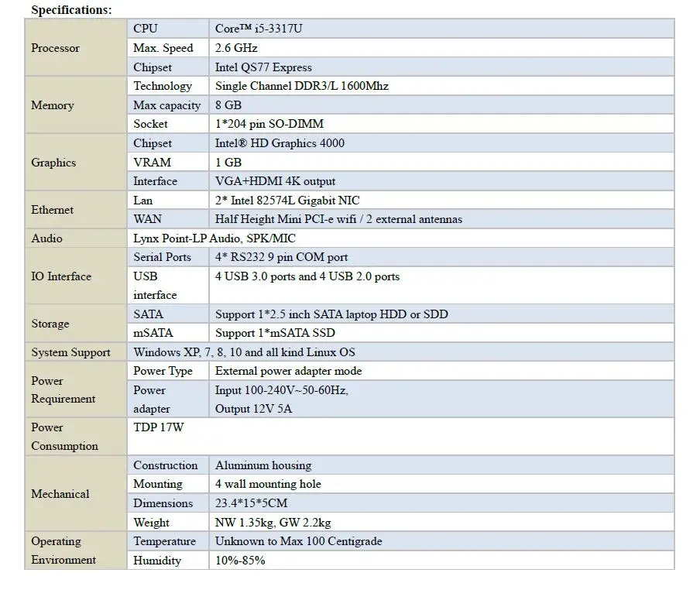Click the IO Interface category cell

coord(76,276)
